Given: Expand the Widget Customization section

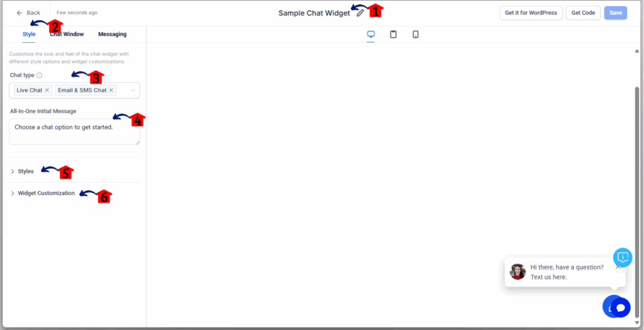Looking at the screenshot, I should [x=43, y=193].
